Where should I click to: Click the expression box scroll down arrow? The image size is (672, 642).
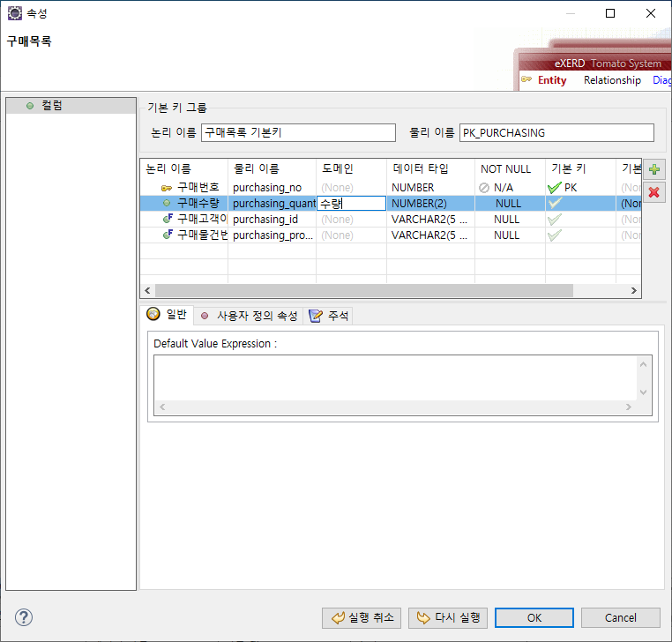[643, 392]
